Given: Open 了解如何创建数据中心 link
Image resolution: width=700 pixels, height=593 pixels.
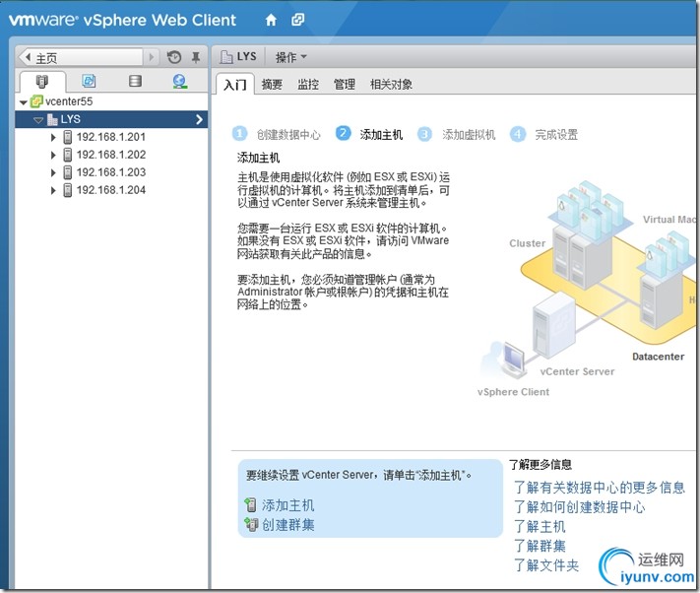Looking at the screenshot, I should click(x=580, y=507).
